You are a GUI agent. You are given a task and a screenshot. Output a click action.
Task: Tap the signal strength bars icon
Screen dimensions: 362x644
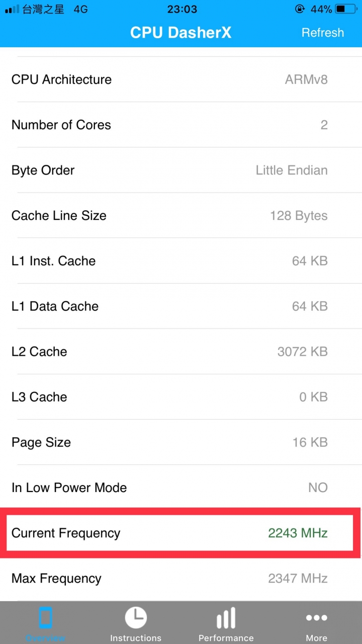coord(12,10)
